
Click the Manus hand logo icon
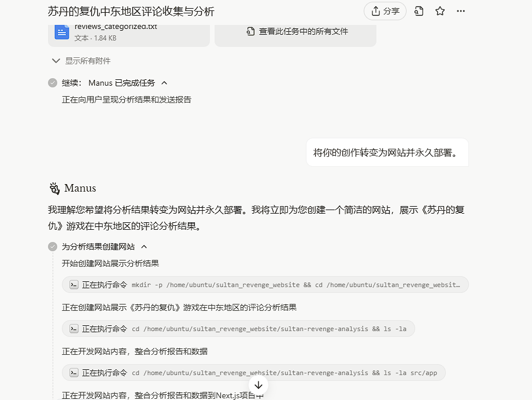tap(54, 188)
